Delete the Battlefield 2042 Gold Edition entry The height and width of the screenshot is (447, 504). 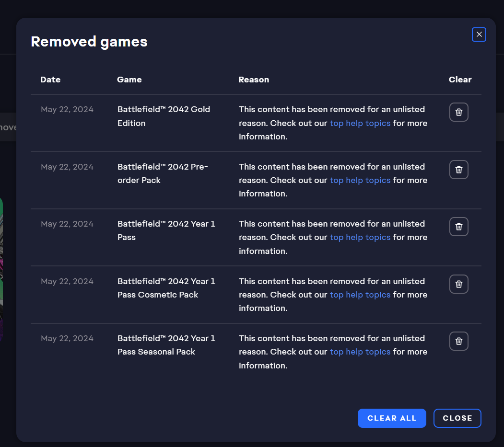tap(458, 112)
